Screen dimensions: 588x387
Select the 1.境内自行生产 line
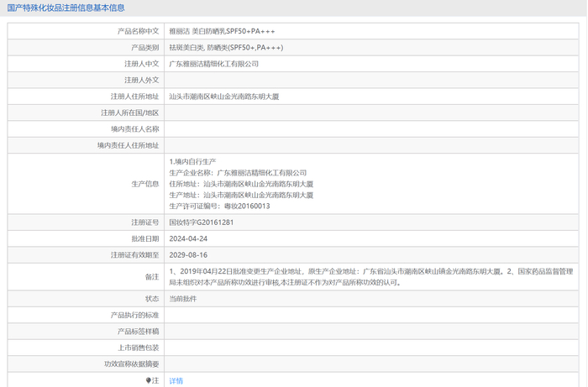point(192,161)
